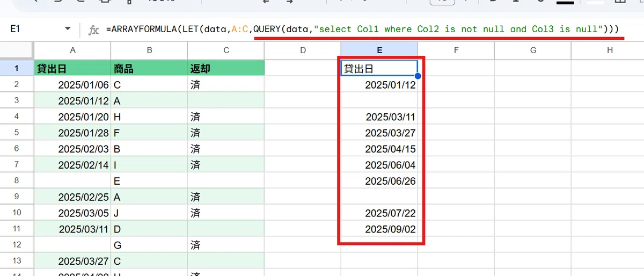Select row 1 header

17,68
